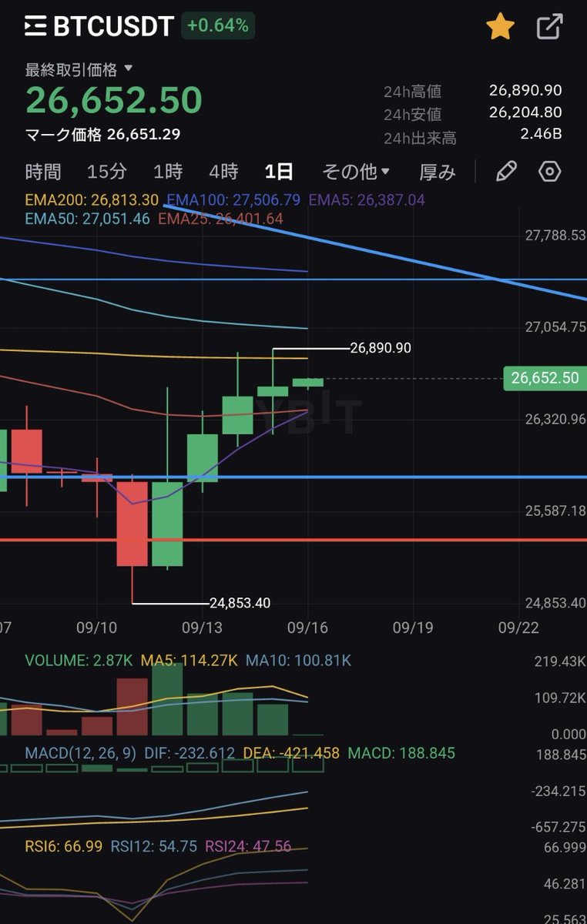587x924 pixels.
Task: Open the drawing pencil tool
Action: (x=506, y=171)
